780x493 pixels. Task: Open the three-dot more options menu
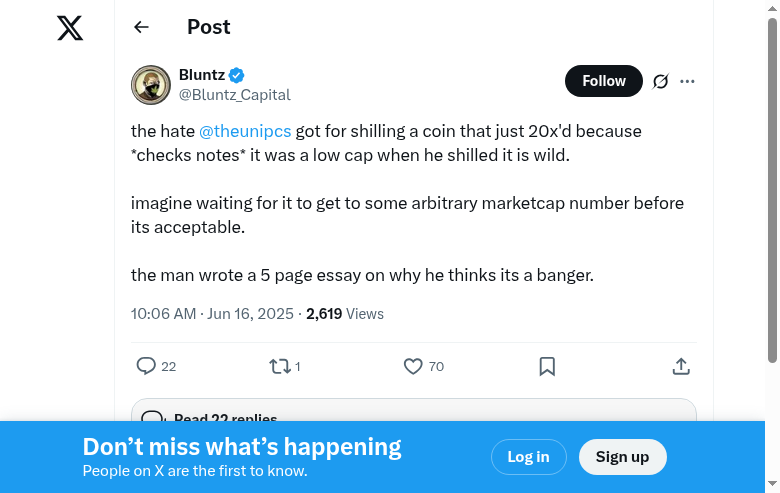click(687, 81)
